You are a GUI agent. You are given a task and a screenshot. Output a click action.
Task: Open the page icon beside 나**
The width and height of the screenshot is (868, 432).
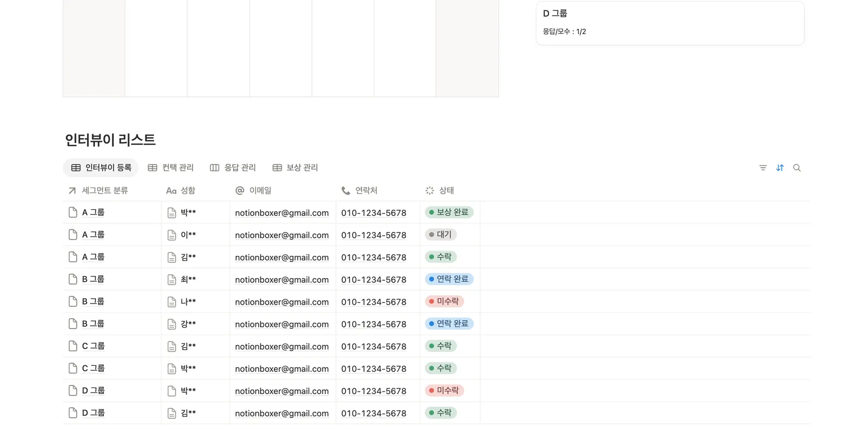(171, 302)
